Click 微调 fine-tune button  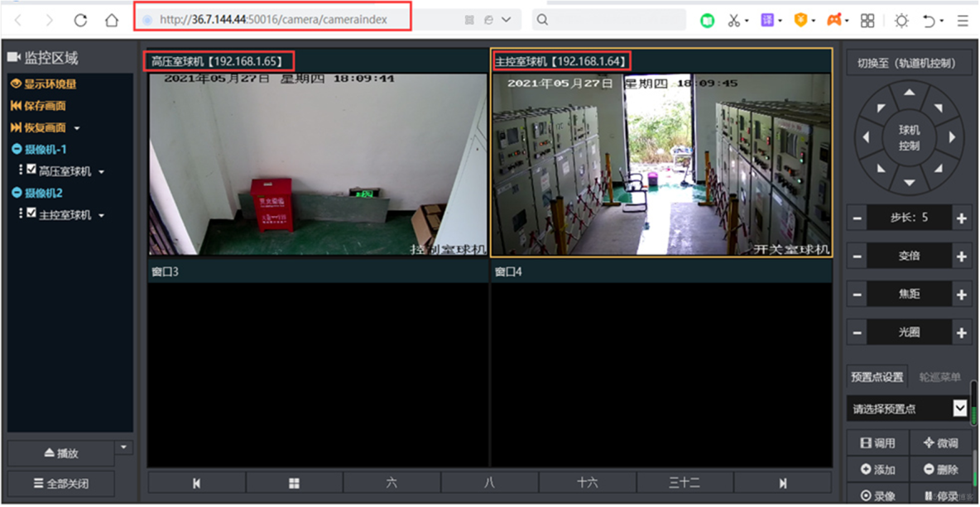tap(940, 443)
